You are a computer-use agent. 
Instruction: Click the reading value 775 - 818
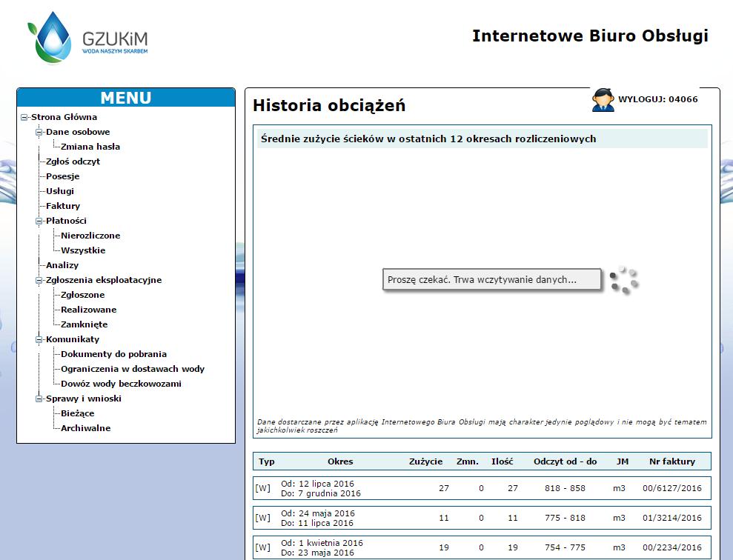coord(565,518)
